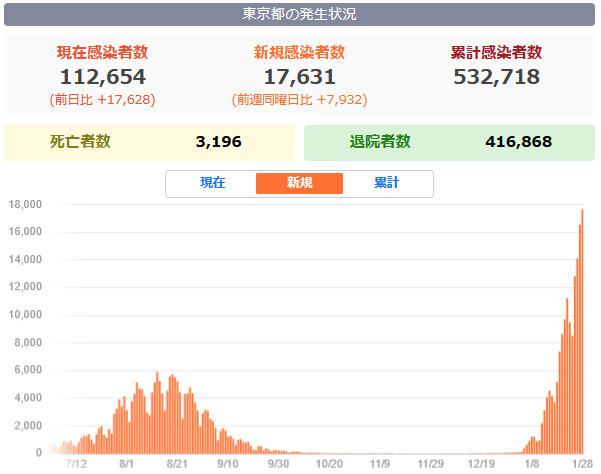
Task: Click the 現在感染者数 value 112,654
Action: pos(103,77)
